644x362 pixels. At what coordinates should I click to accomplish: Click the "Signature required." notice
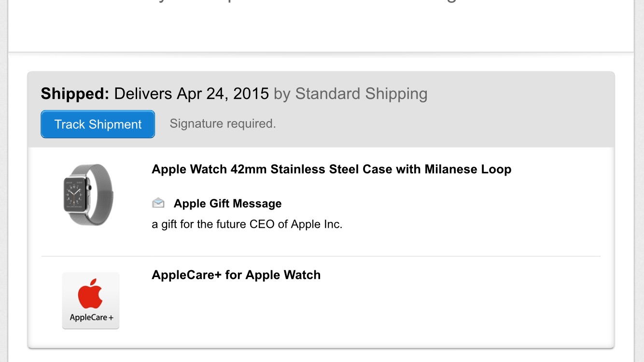click(223, 124)
